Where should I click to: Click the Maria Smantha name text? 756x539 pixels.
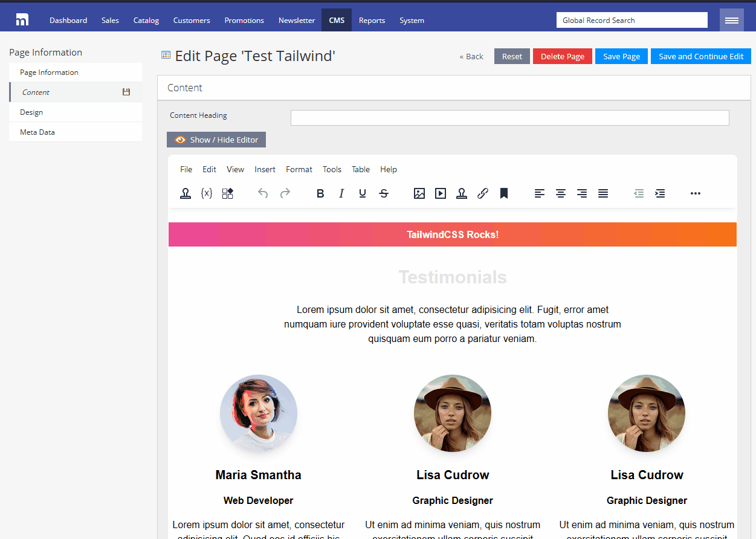click(x=259, y=475)
